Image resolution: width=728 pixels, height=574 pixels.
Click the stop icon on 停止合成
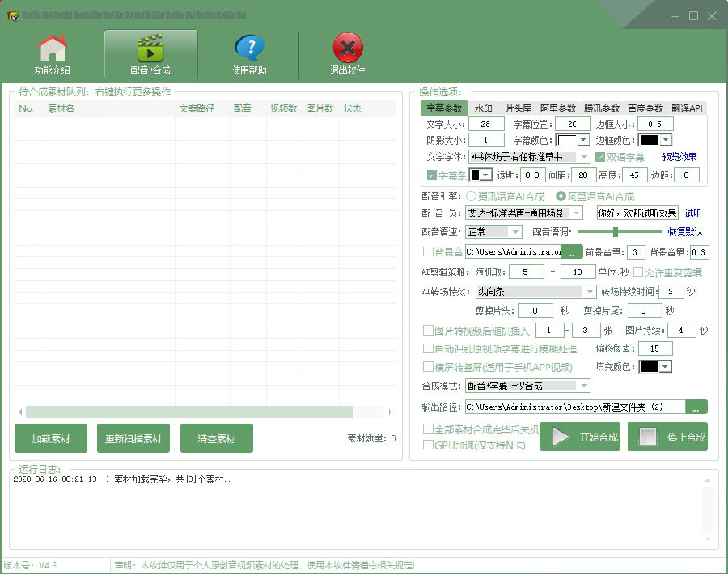[648, 437]
